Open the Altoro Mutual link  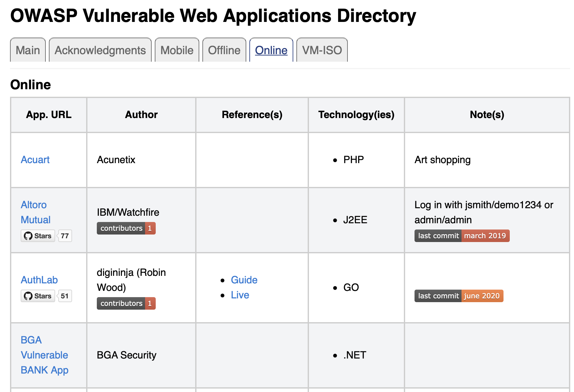pos(35,212)
